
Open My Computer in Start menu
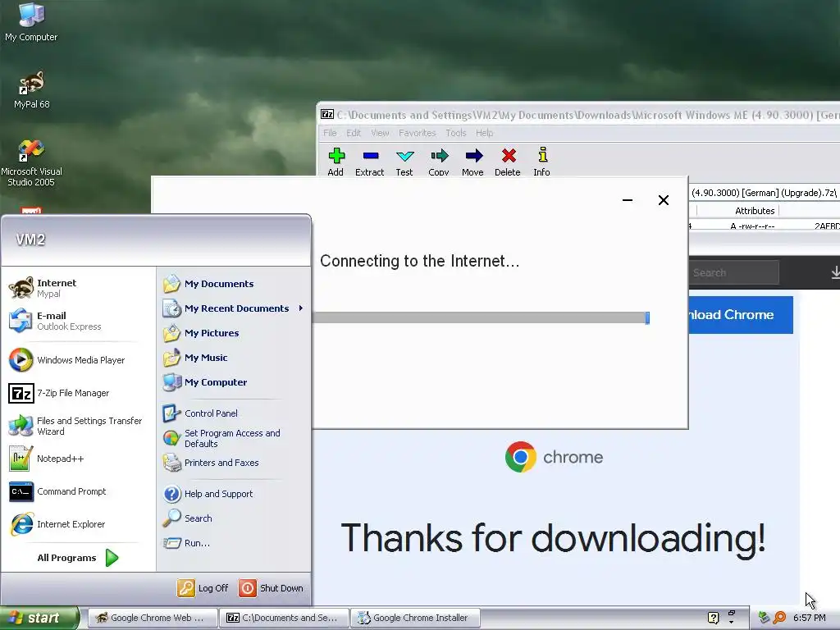234,382
